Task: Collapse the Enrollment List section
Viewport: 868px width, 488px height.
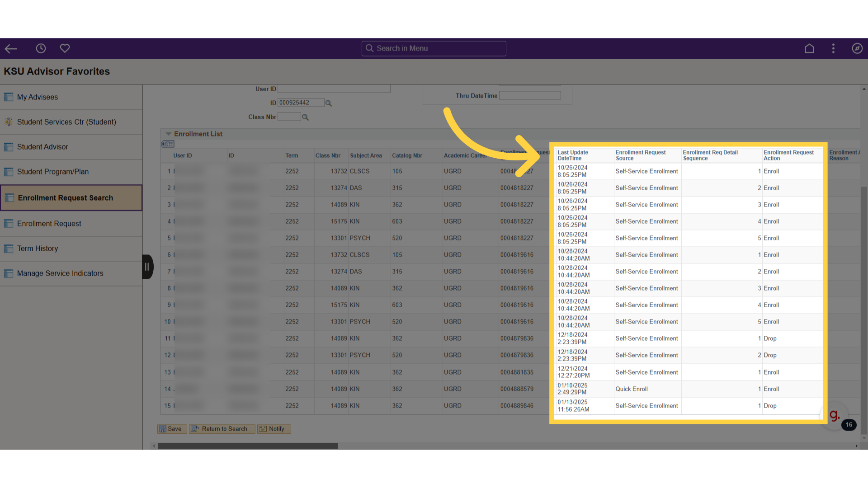Action: tap(168, 134)
